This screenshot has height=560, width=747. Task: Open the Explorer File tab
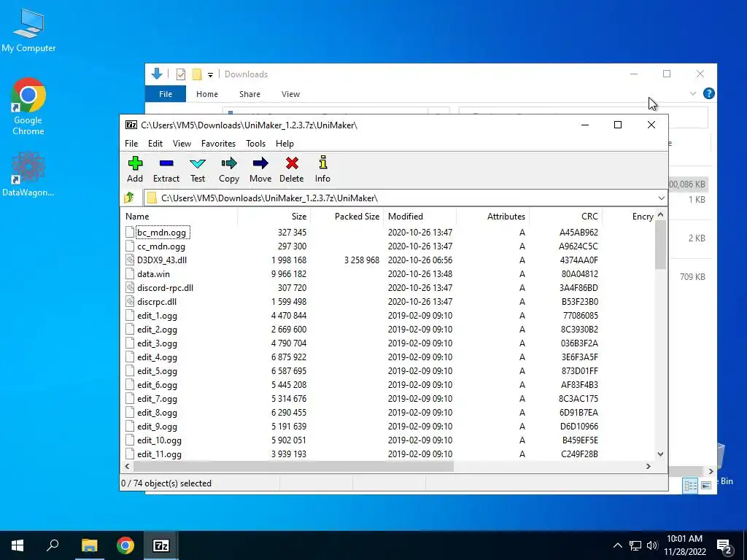(x=166, y=94)
